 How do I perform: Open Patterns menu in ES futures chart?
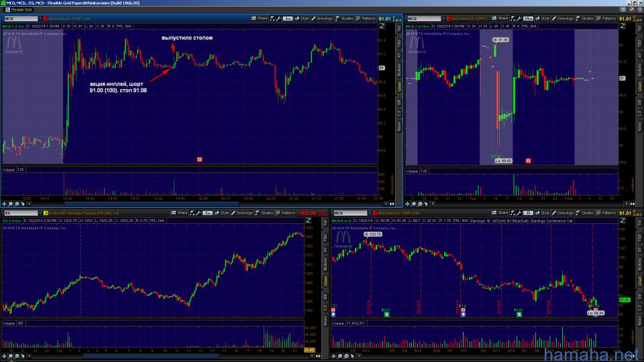[286, 213]
